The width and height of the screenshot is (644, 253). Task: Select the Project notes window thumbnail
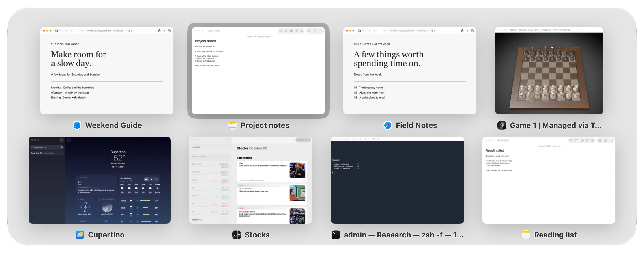258,70
